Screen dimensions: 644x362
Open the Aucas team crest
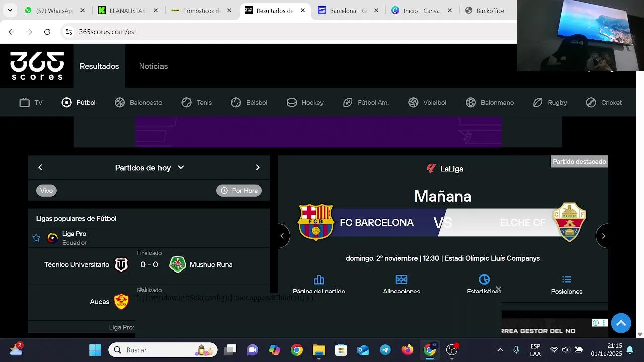coord(121,301)
